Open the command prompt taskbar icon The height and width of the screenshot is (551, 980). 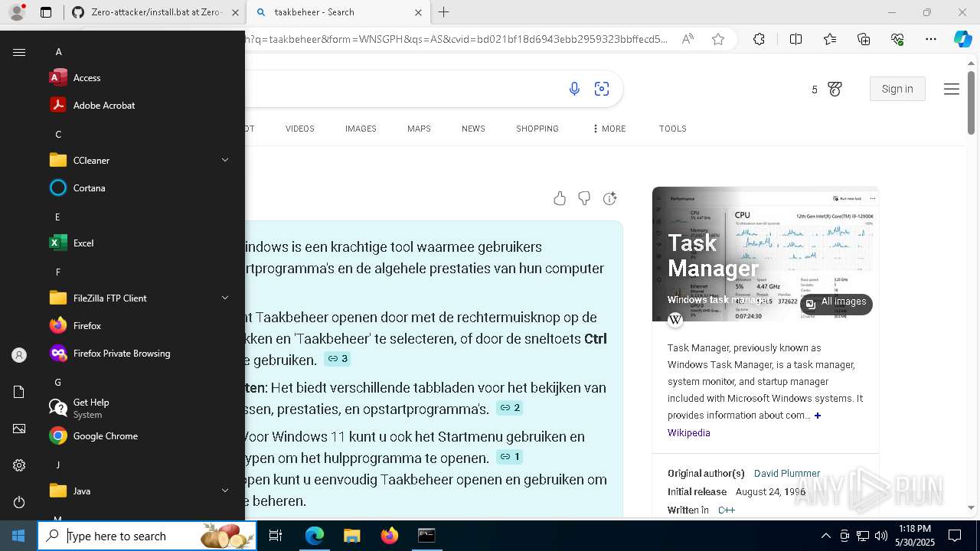click(x=426, y=536)
